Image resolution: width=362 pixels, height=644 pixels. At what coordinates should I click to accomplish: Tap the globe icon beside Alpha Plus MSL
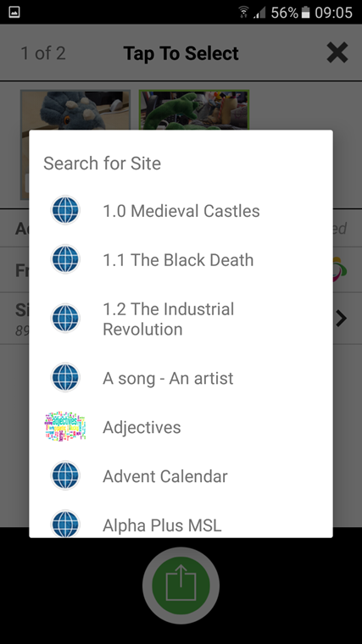(x=65, y=524)
